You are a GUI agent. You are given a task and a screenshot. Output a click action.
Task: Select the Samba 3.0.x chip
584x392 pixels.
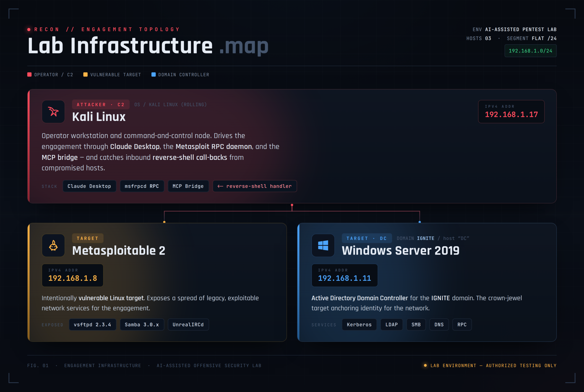(x=142, y=325)
